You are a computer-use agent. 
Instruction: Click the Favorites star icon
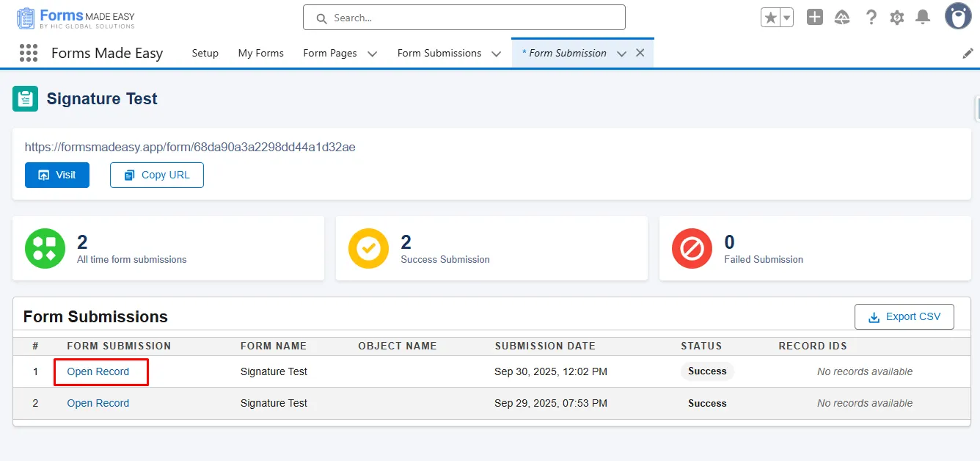(x=770, y=18)
